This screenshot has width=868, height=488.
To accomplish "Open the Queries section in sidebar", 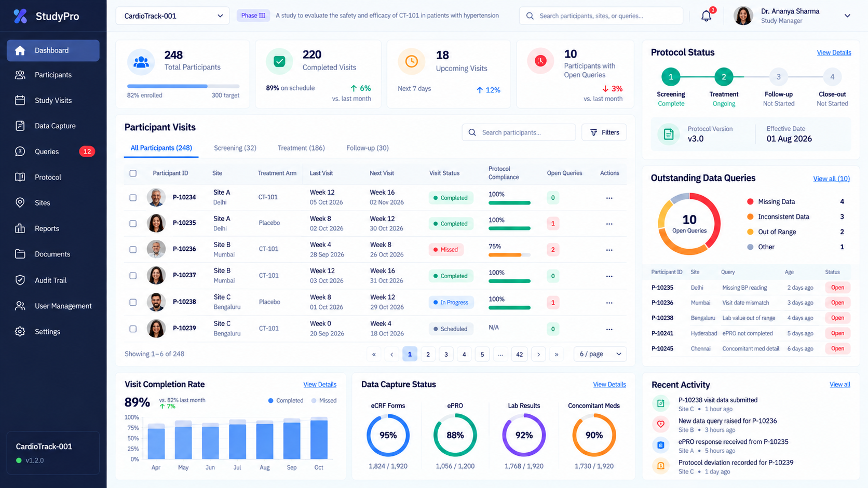I will coord(53,152).
